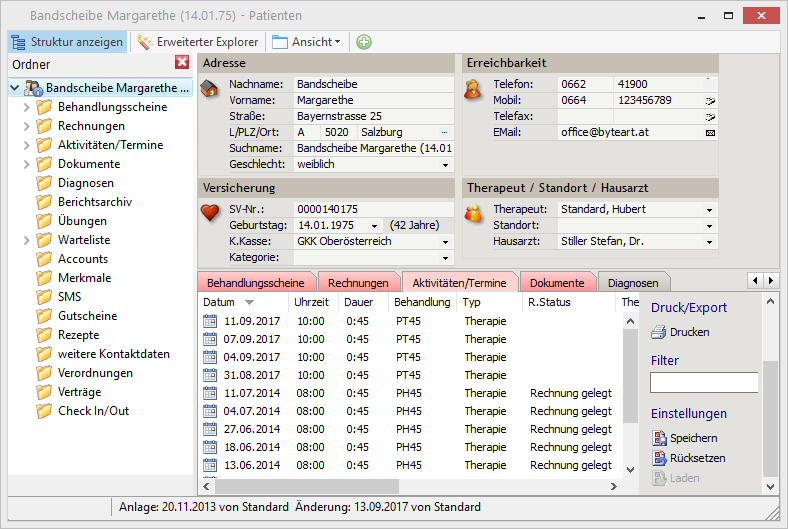This screenshot has height=529, width=788.
Task: Click the house icon in Adresse section
Action: coord(209,89)
